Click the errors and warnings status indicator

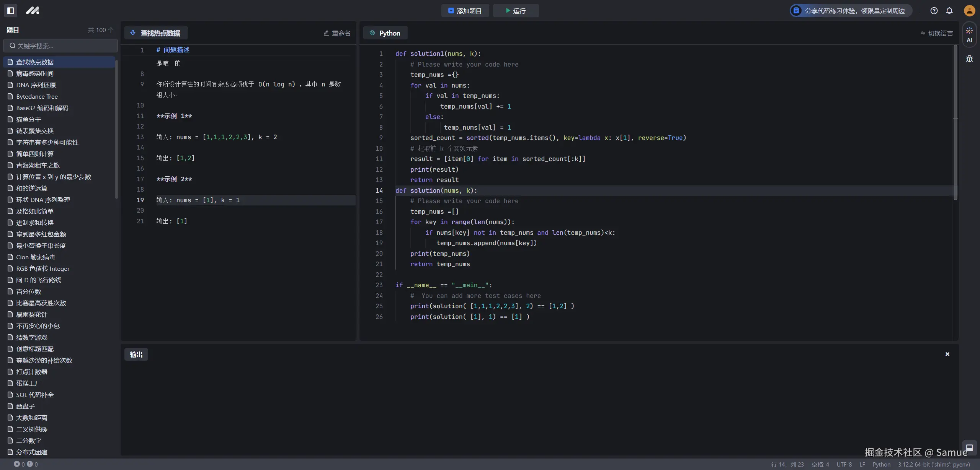pos(26,464)
